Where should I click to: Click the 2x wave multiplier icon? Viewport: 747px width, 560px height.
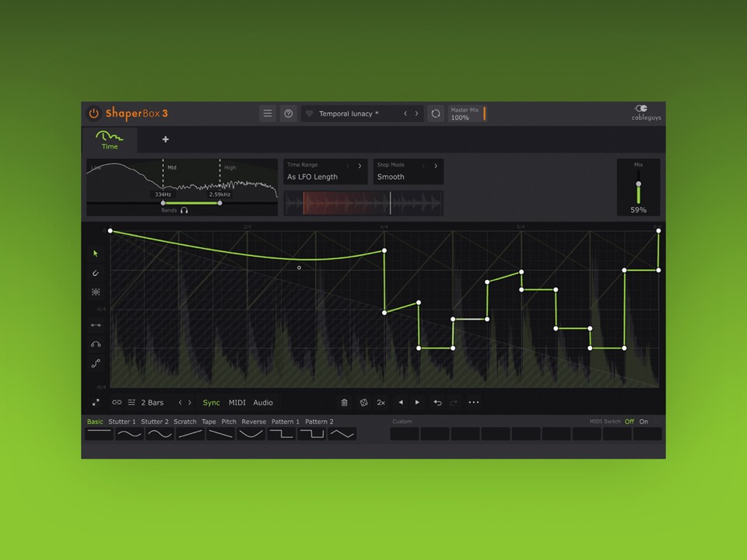381,402
